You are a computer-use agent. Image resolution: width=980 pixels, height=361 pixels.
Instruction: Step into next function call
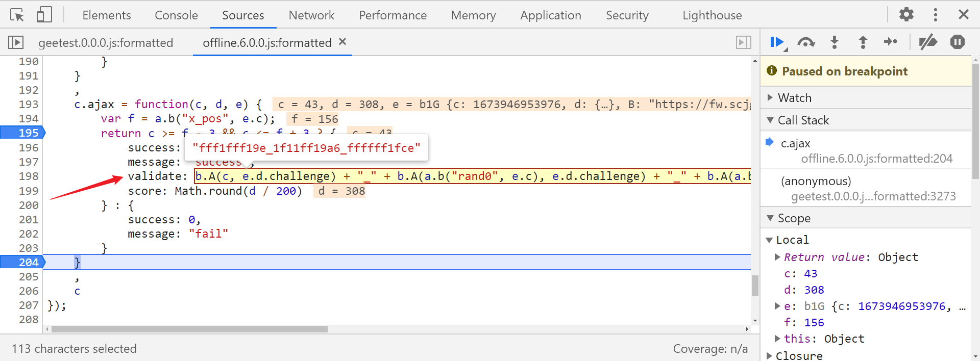coord(835,42)
